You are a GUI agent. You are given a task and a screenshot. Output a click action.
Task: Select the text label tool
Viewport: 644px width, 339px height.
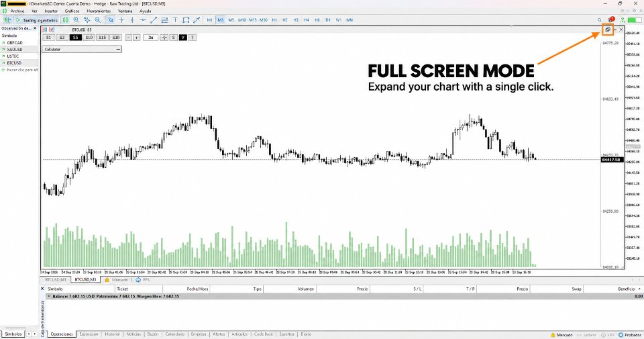pyautogui.click(x=175, y=19)
